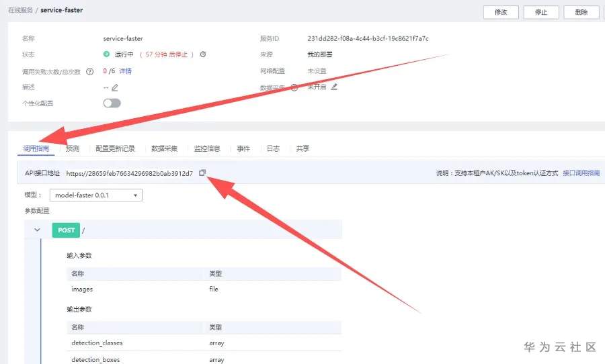Screen dimensions: 605x364
Task: Collapse the POST / section chevron
Action: 37,230
